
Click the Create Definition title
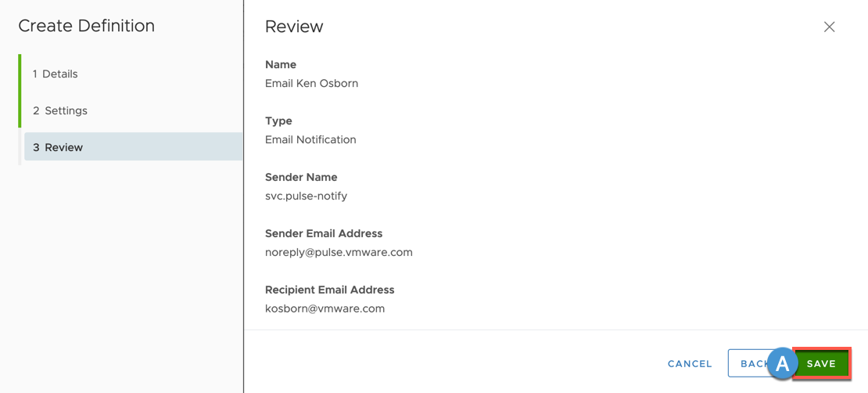click(86, 26)
